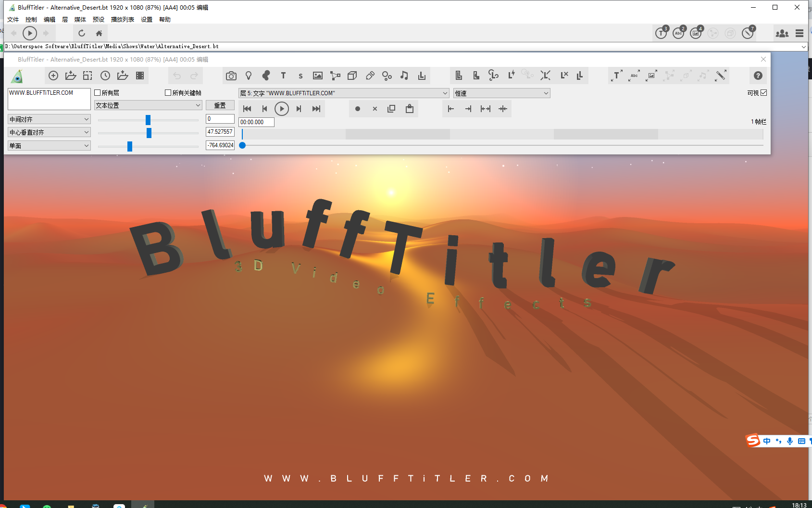
Task: Add a camera layer
Action: 231,76
